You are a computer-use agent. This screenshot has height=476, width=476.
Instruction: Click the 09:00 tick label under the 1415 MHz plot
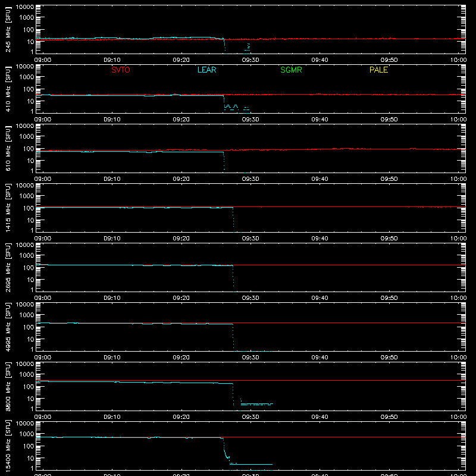(x=42, y=239)
